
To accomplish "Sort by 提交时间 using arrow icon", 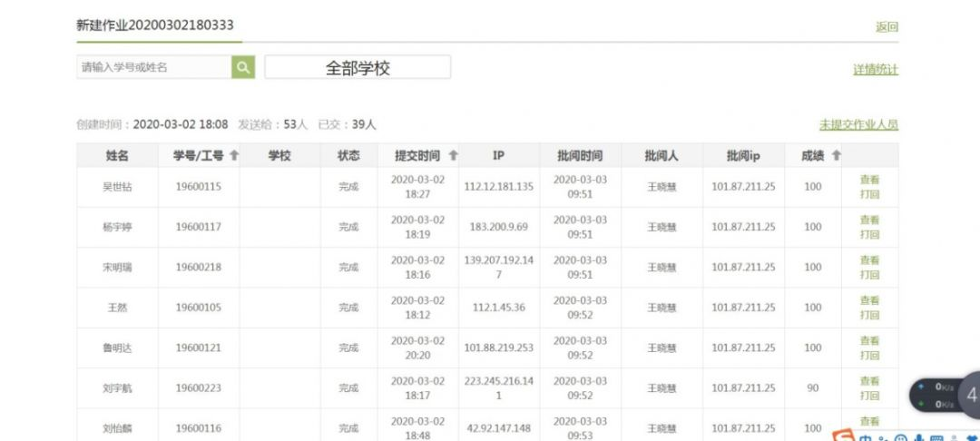I will pyautogui.click(x=453, y=156).
